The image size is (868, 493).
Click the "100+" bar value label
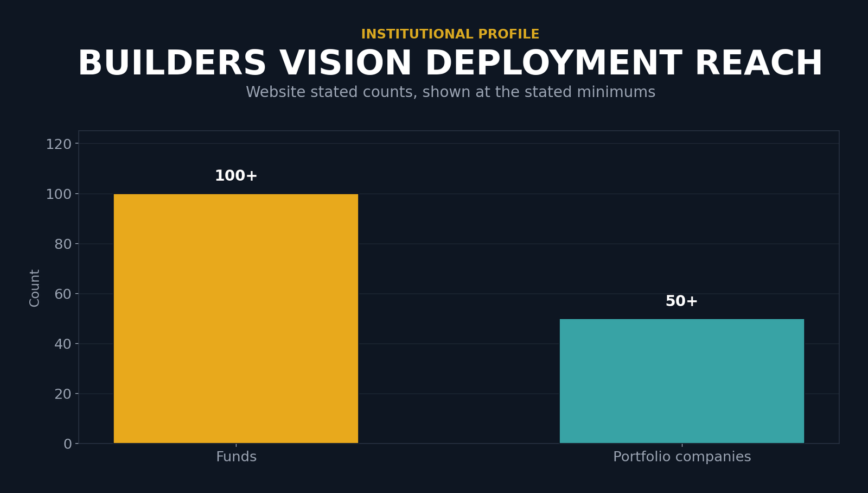(x=236, y=176)
